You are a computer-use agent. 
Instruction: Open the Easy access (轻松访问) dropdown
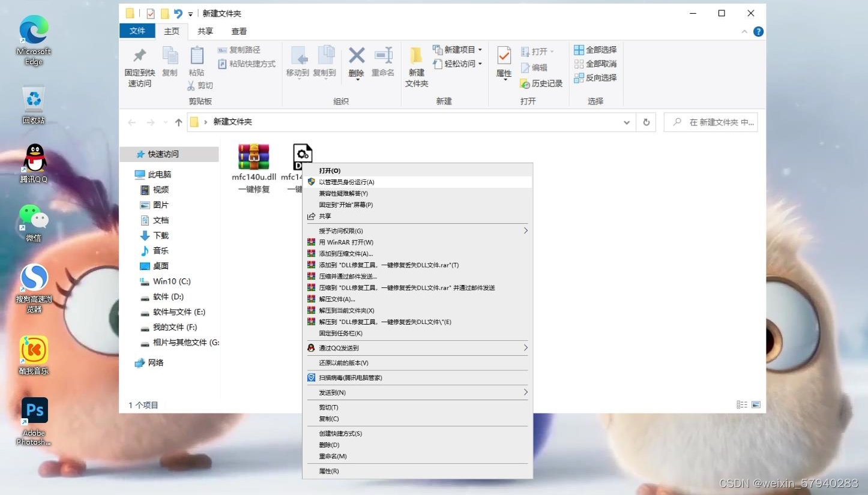(x=457, y=64)
